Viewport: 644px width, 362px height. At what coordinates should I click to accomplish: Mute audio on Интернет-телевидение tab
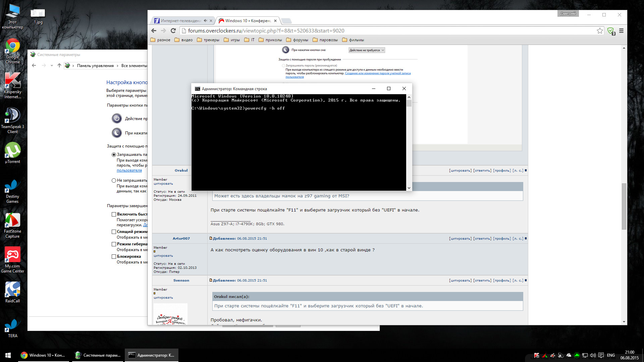pos(205,20)
